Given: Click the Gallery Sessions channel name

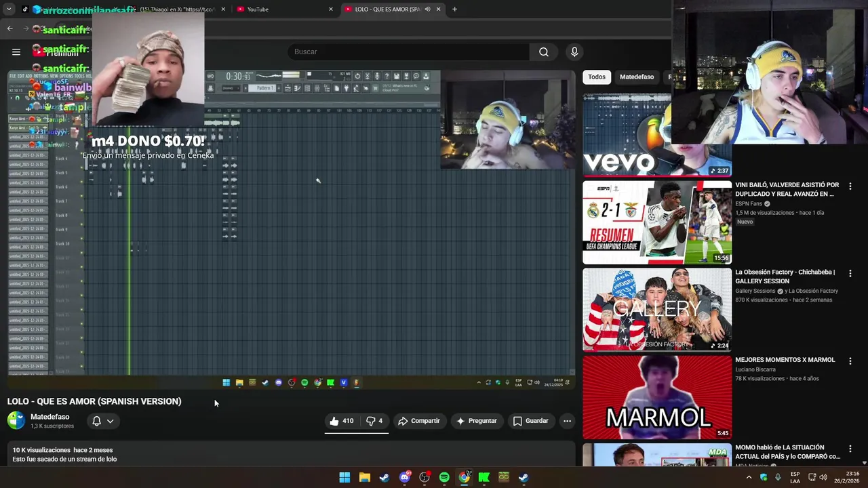Looking at the screenshot, I should click(x=755, y=291).
